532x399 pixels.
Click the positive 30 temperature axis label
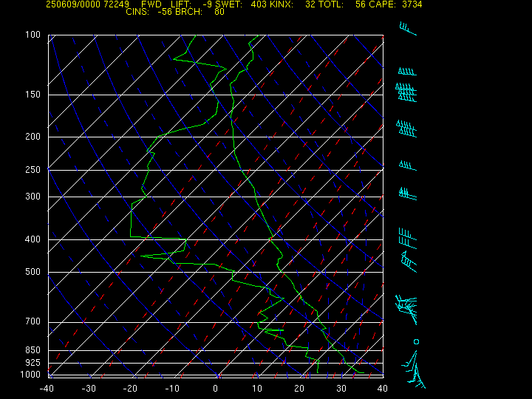(x=341, y=389)
